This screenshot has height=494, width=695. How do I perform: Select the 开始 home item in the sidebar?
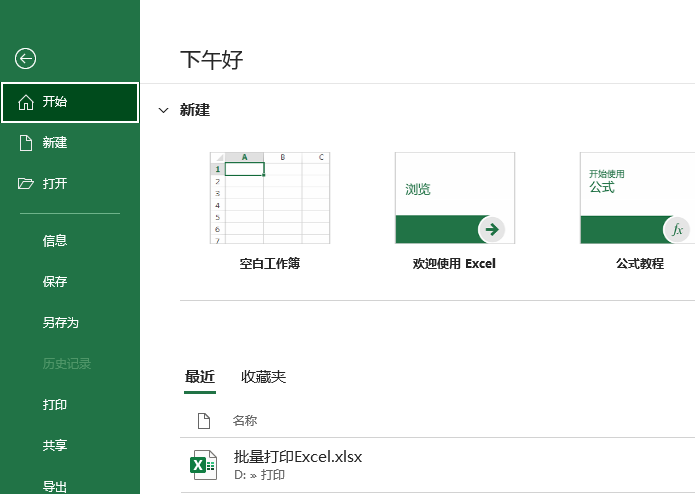[70, 102]
